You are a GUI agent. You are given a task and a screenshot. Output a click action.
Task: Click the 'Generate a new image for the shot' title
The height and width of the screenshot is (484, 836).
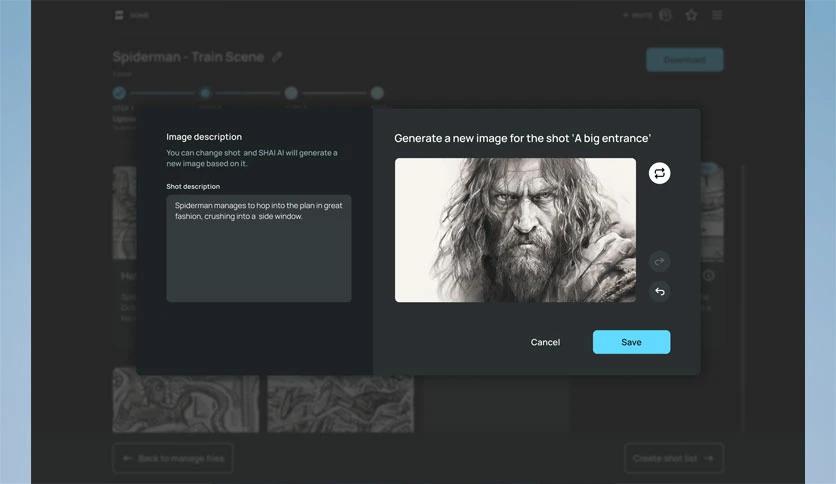click(x=522, y=138)
